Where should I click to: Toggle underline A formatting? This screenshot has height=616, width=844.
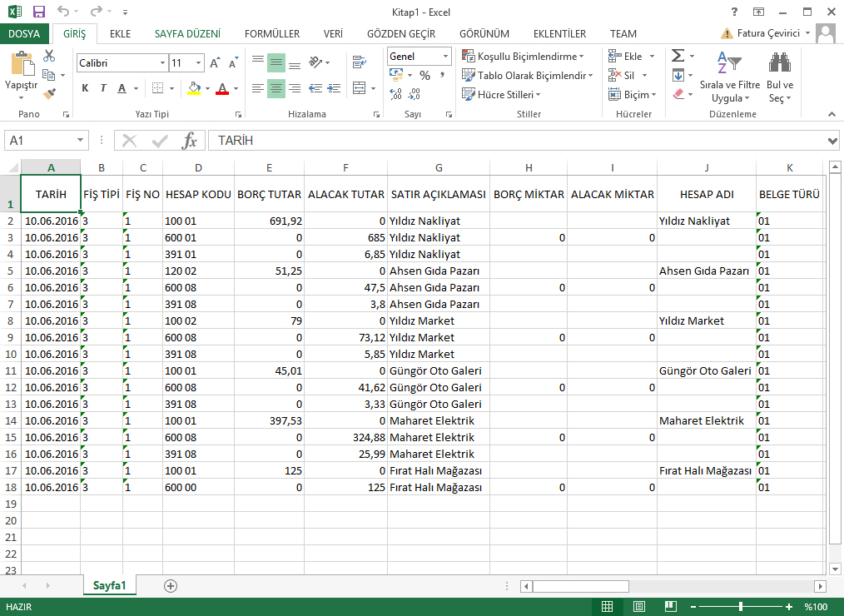122,87
